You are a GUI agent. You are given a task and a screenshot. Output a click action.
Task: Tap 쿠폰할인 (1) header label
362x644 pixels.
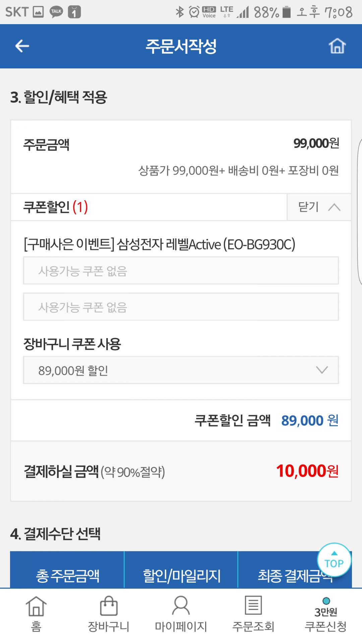56,207
